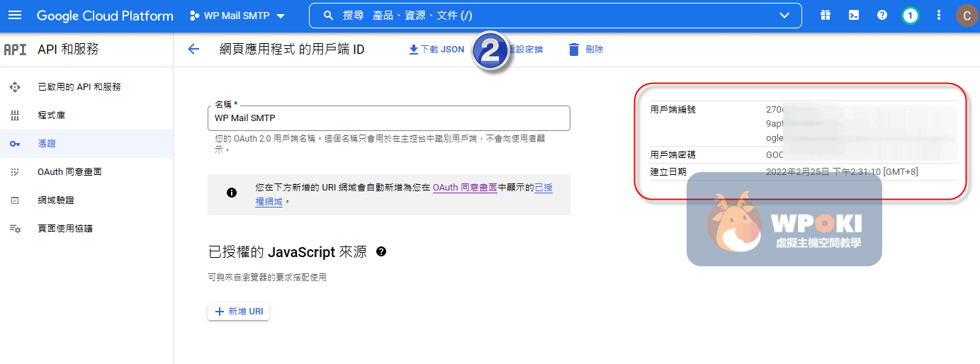Open OAuth 同意畫面 sidebar item

pyautogui.click(x=69, y=171)
